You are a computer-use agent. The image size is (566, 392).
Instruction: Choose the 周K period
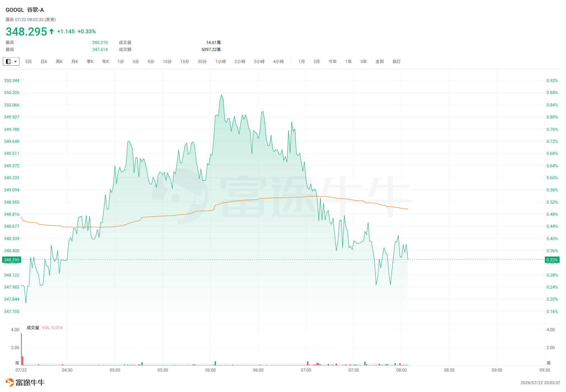point(59,61)
